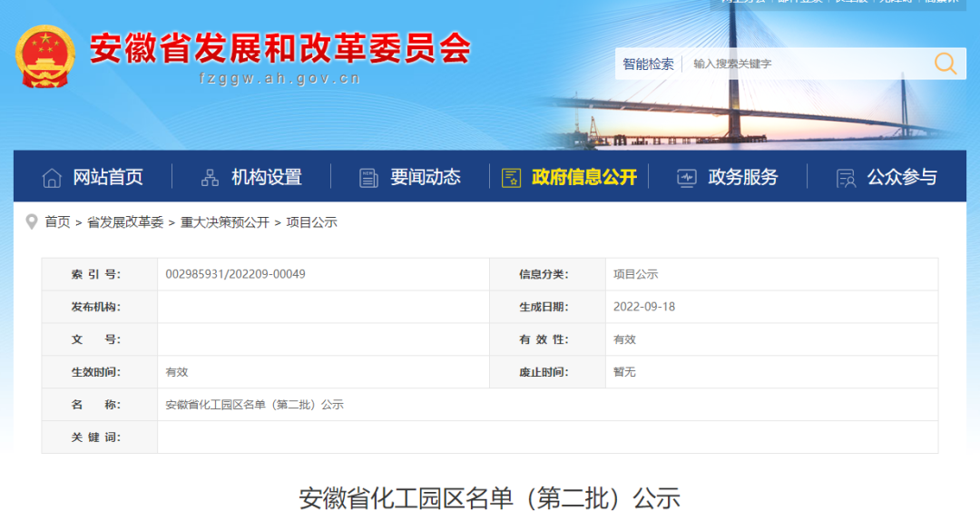The height and width of the screenshot is (511, 980).
Task: Open the 要闻动态 navigation item
Action: click(x=426, y=178)
